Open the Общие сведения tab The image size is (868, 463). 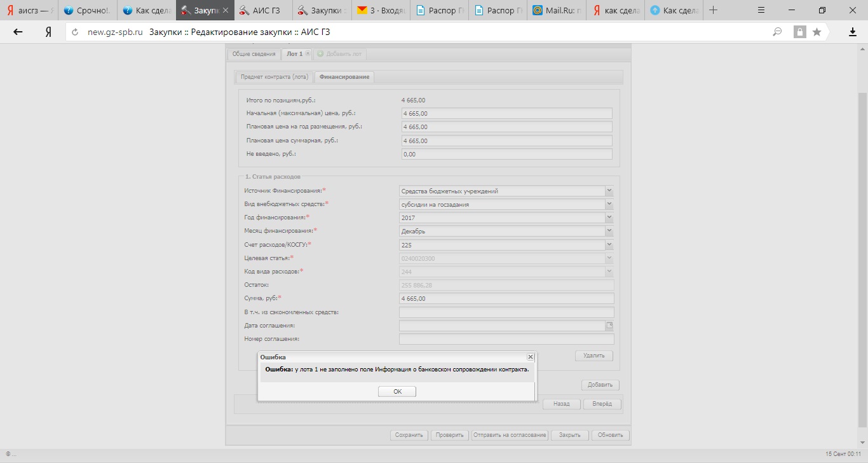(x=254, y=54)
